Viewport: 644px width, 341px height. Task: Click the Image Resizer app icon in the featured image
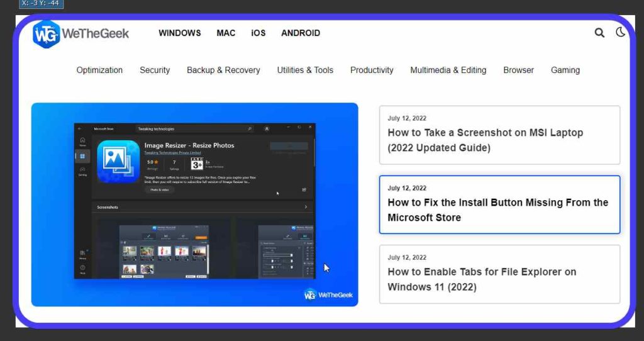(118, 161)
